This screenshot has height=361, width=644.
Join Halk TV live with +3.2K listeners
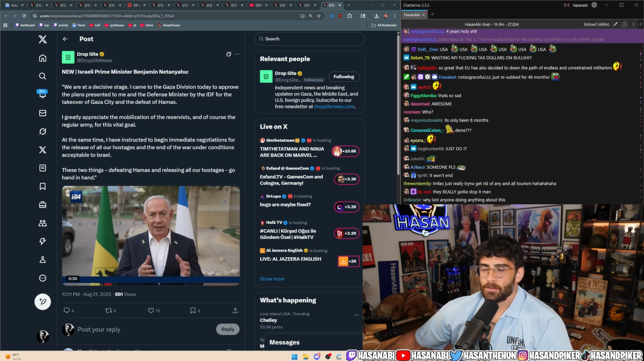pos(347,233)
